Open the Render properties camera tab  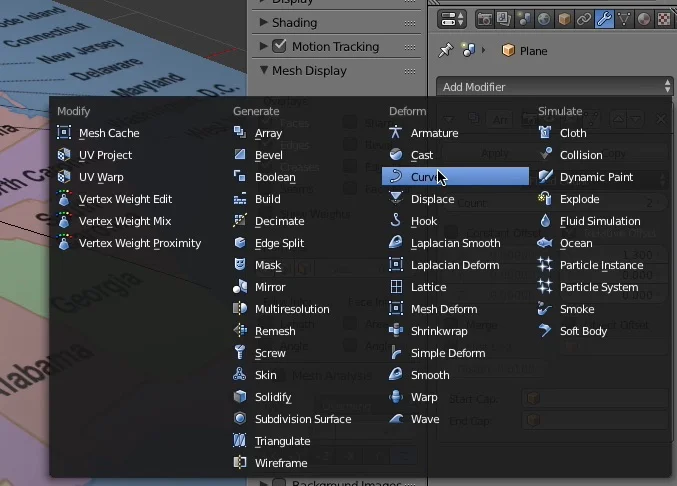484,19
